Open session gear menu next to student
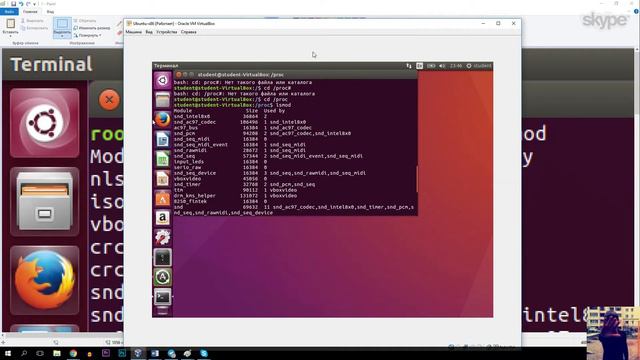 pos(469,66)
